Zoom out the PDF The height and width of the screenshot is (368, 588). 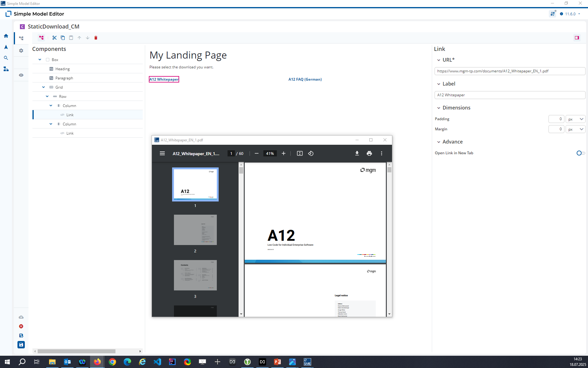point(257,153)
